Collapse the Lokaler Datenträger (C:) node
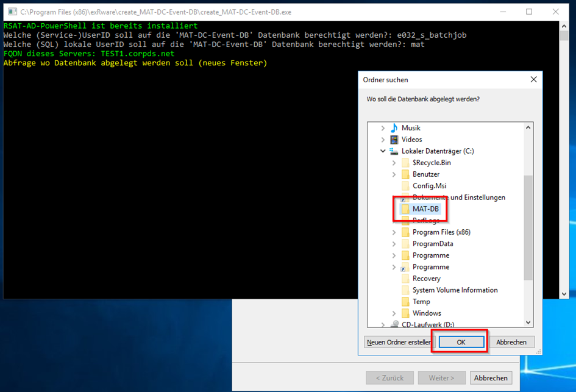576x392 pixels. tap(383, 151)
